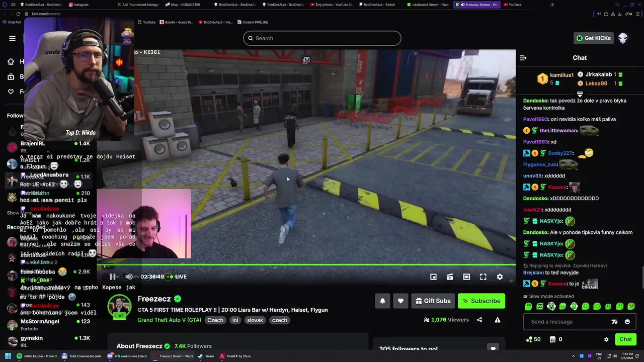This screenshot has width=644, height=362.
Task: Click the Freezecz channel avatar
Action: [120, 306]
